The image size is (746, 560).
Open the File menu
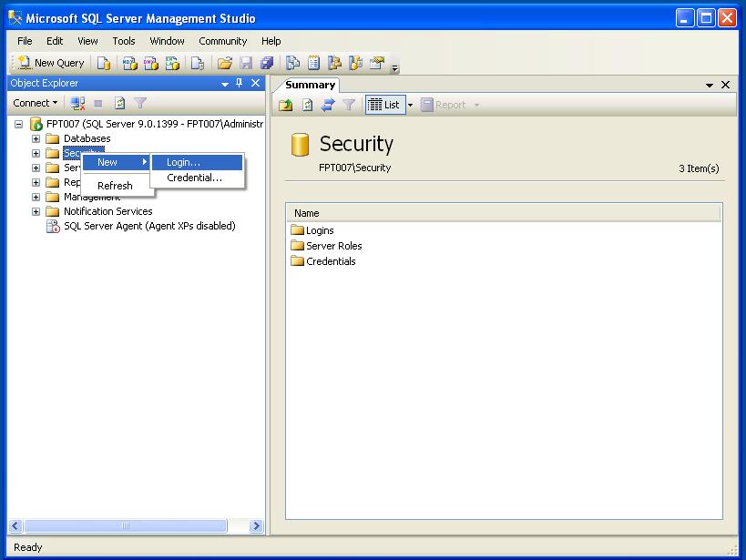pos(25,41)
